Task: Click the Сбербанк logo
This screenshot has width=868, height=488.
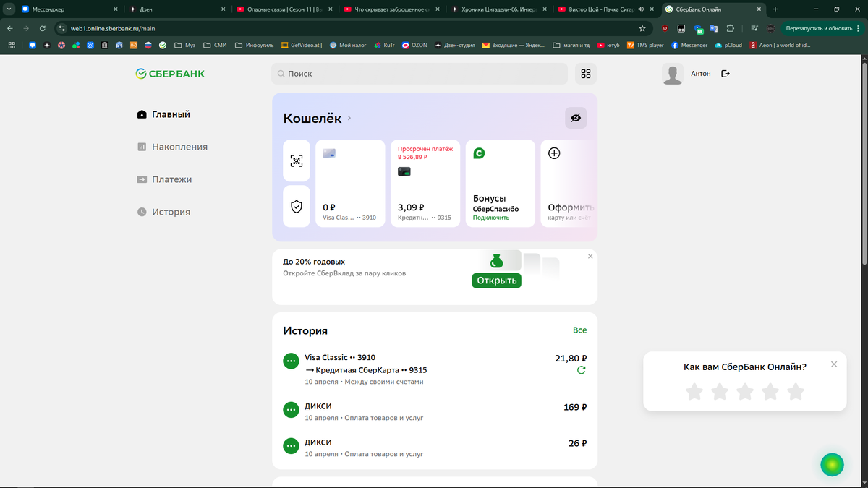Action: pyautogui.click(x=170, y=74)
